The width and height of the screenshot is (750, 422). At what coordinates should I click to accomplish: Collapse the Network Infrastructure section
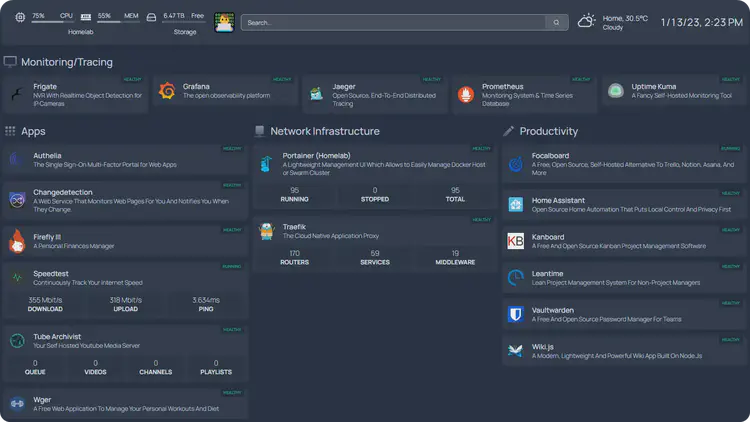pyautogui.click(x=324, y=131)
